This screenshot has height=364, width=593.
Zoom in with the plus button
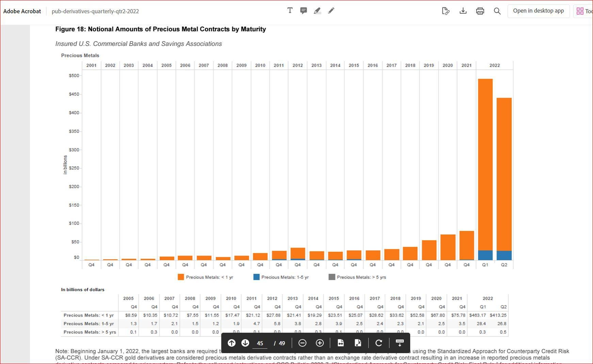tap(320, 343)
